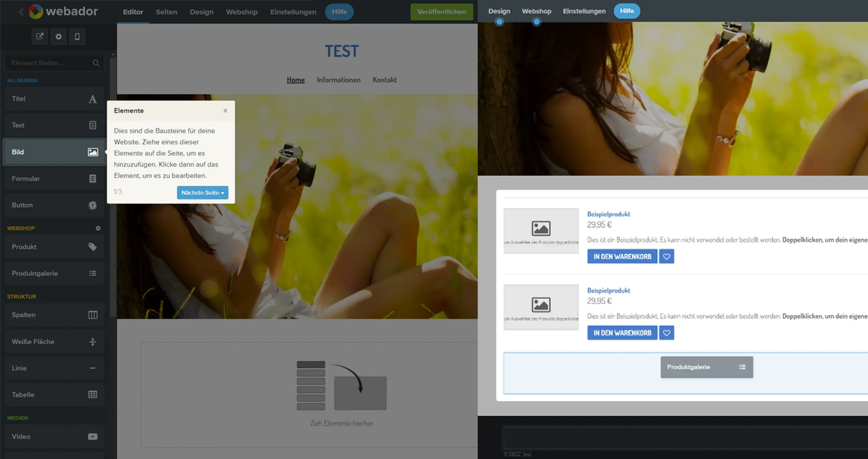Open the Einstellungen menu item
868x459 pixels.
(x=293, y=12)
